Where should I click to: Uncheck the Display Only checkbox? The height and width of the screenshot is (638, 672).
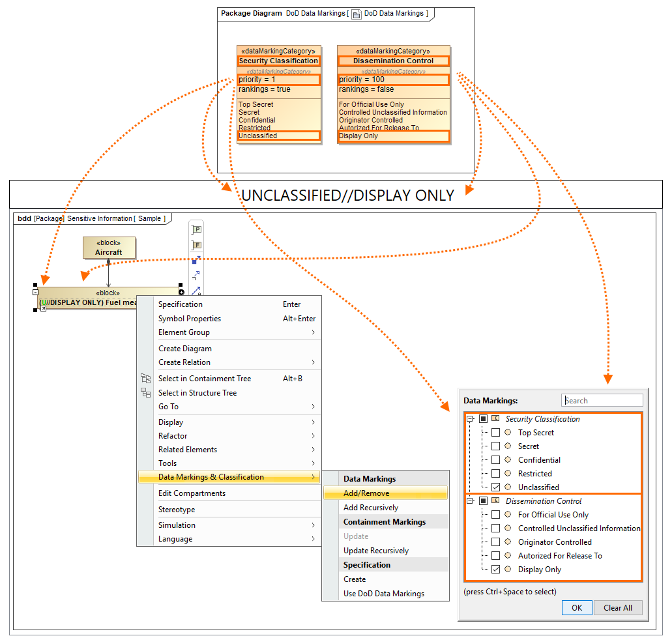tap(495, 570)
